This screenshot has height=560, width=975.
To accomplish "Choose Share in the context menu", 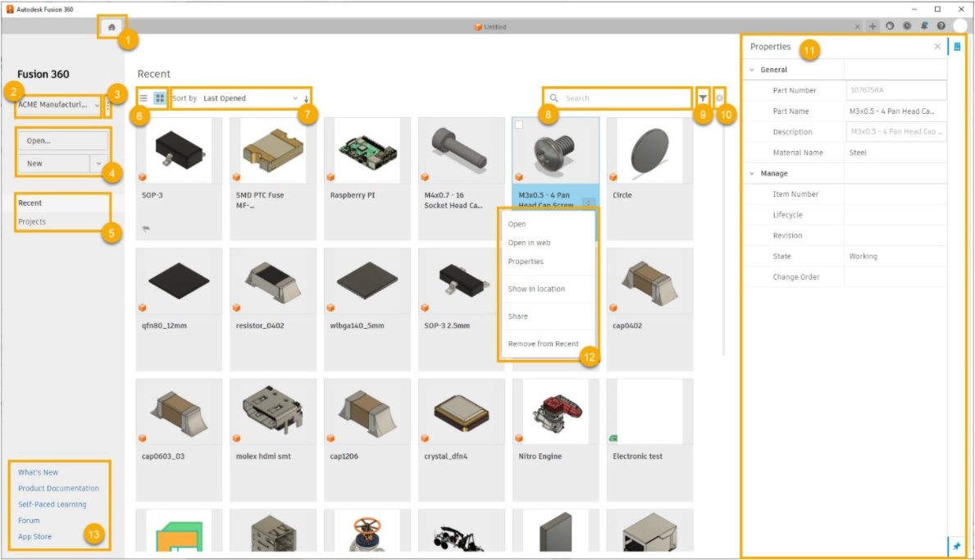I will click(517, 316).
